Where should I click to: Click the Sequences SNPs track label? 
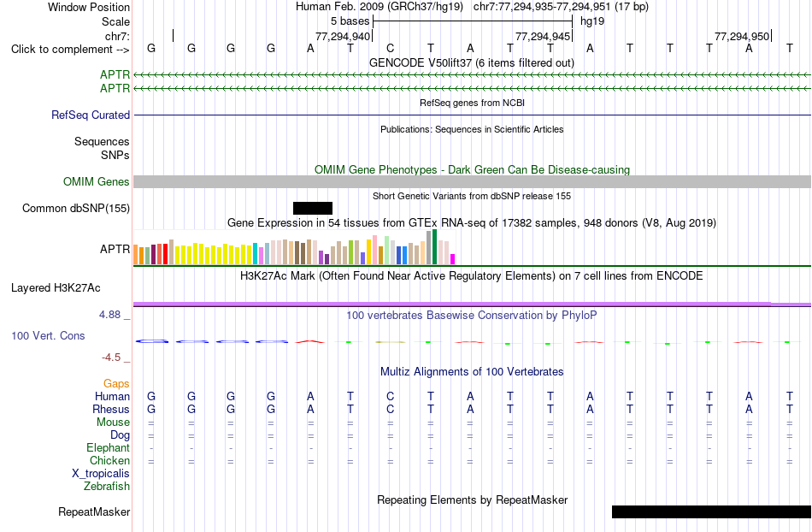[x=102, y=148]
